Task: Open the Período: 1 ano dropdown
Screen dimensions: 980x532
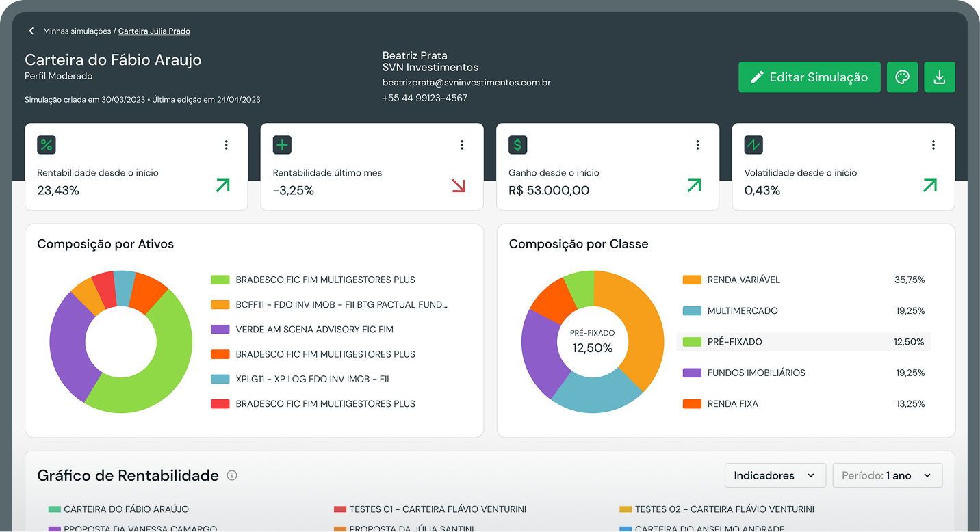Action: (887, 475)
